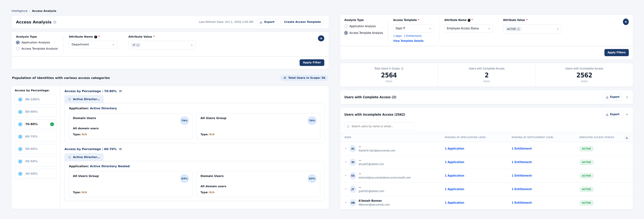Expand the jyothi01@setest.com user row
644x219 pixels.
coord(346,189)
